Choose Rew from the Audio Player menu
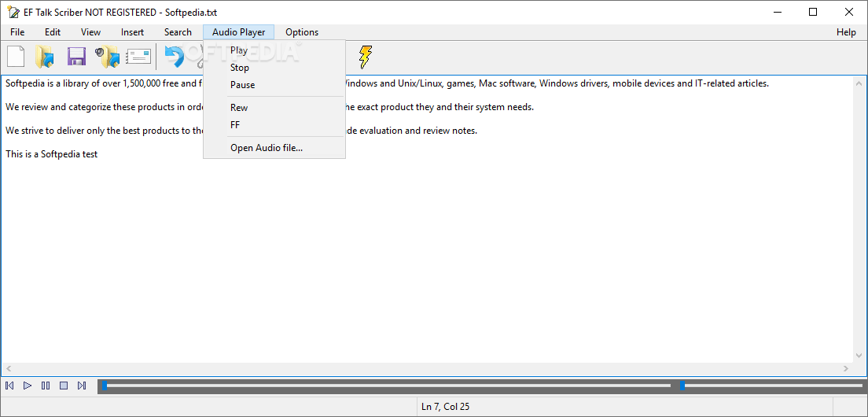The height and width of the screenshot is (417, 868). pos(274,108)
